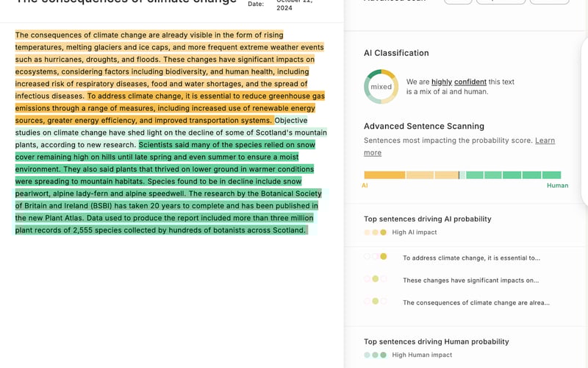Click the "Advanced Sentence Scanning" heading
The image size is (588, 368).
pos(424,126)
